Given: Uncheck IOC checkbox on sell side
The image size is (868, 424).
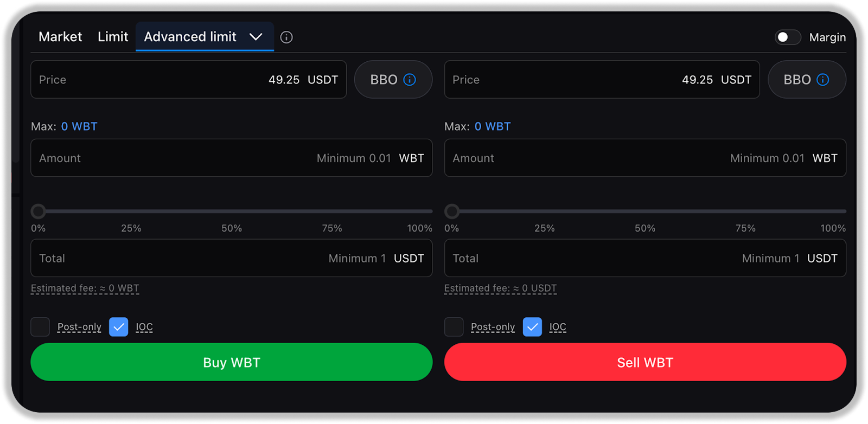Looking at the screenshot, I should [532, 327].
